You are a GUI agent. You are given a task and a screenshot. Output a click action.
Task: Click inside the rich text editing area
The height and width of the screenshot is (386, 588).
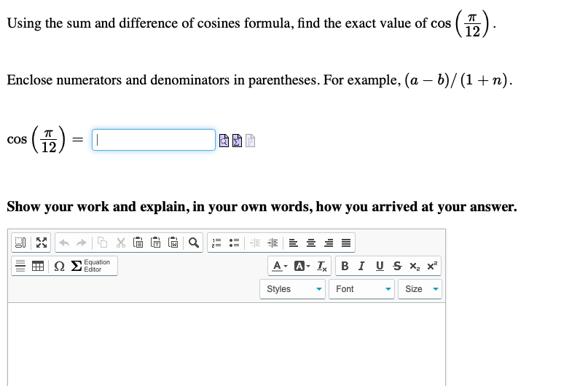pos(227,344)
